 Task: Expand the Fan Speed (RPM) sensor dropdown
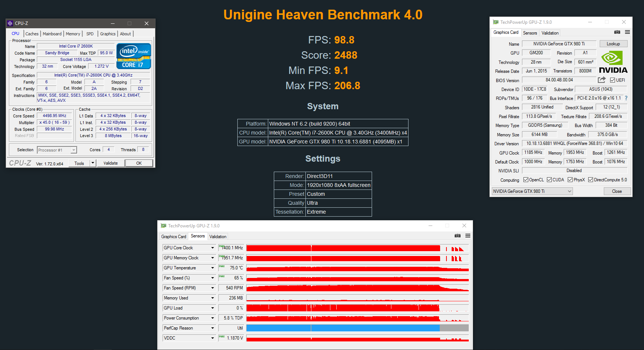coord(212,288)
